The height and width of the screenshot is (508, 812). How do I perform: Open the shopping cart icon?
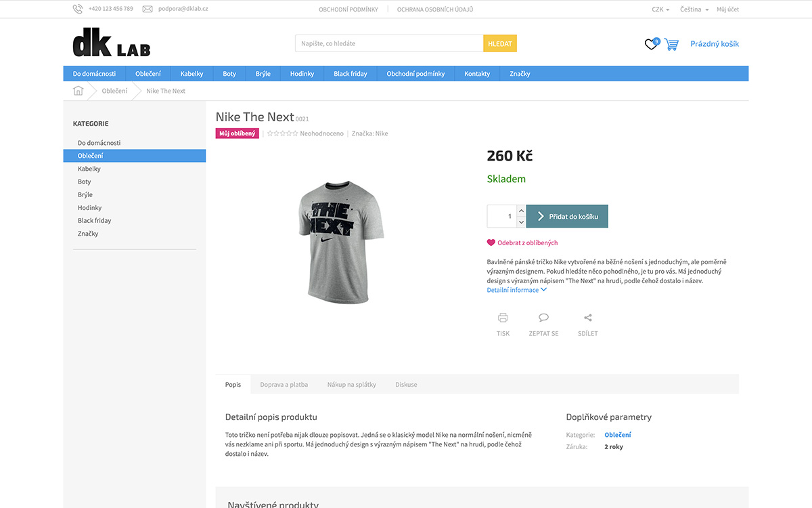(671, 44)
